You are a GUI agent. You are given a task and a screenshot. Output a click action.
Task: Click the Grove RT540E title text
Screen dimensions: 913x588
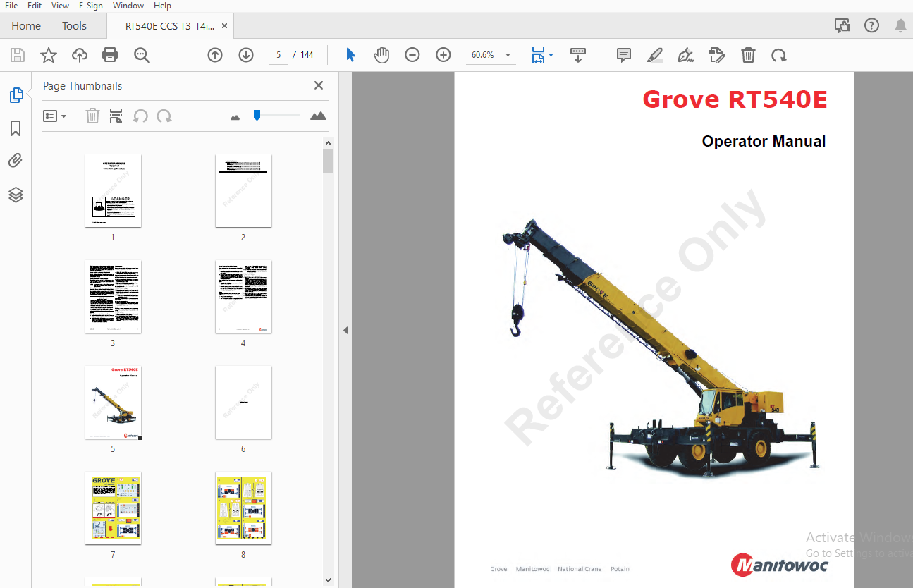click(x=735, y=99)
